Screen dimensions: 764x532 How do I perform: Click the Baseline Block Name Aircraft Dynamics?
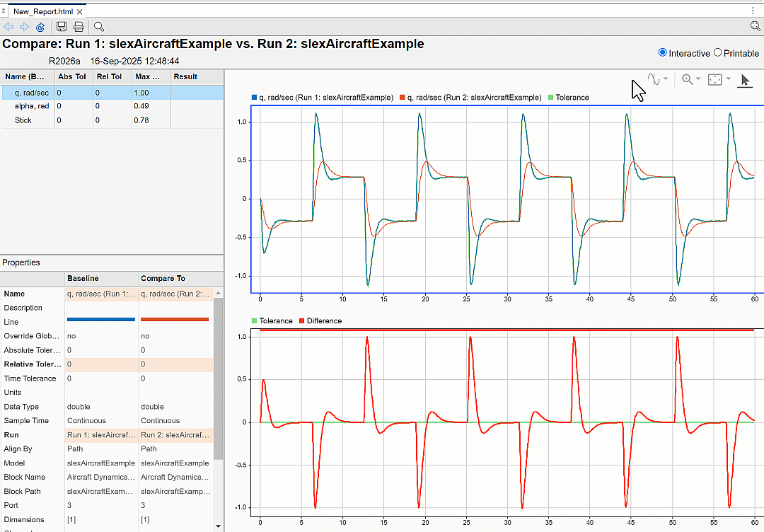(101, 478)
